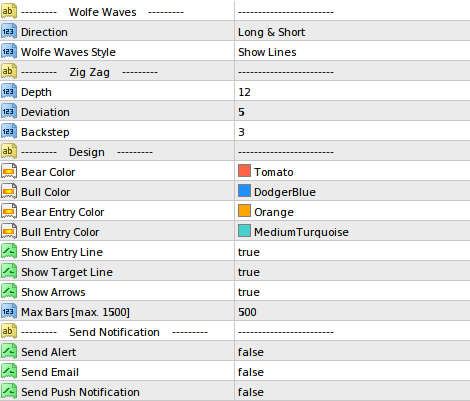The image size is (470, 401).
Task: Toggle the Show Target Line true value
Action: point(249,272)
